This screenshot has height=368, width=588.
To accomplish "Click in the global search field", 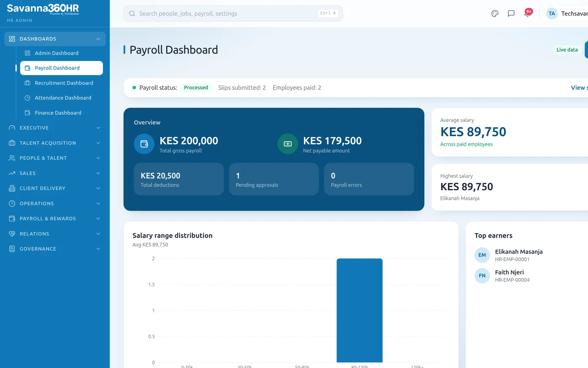I will click(233, 13).
